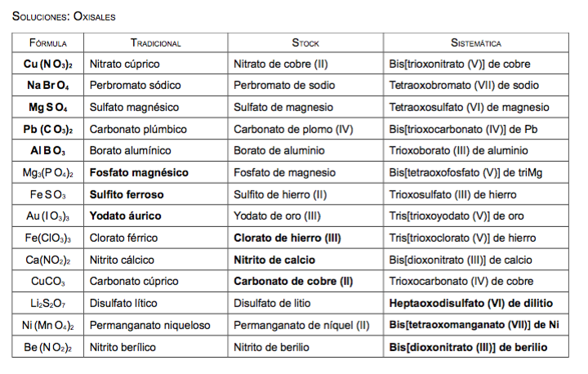Select the Sistemática column header
The image size is (588, 374).
476,42
